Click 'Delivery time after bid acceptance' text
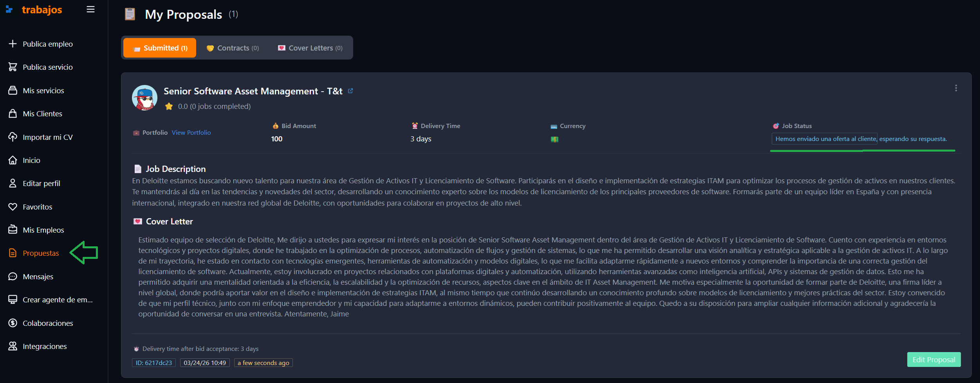This screenshot has width=980, height=383. pos(200,349)
